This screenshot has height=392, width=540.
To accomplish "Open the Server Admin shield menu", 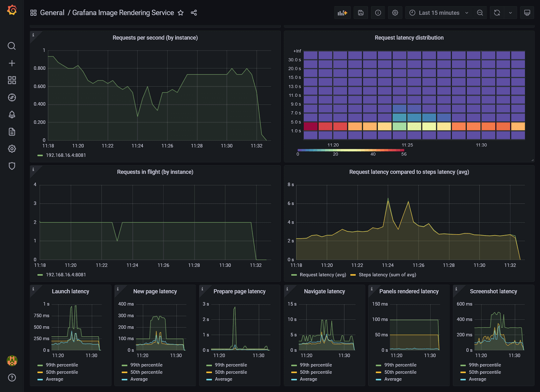I will coord(12,166).
